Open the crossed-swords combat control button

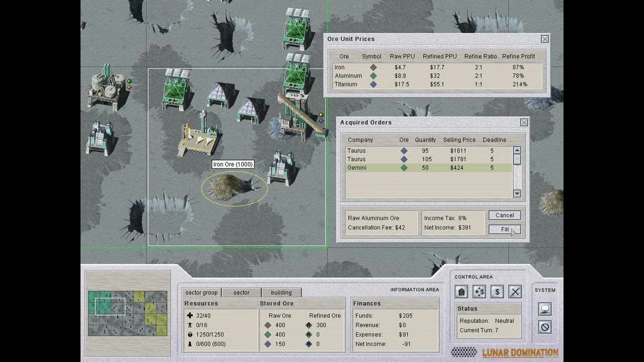point(515,292)
